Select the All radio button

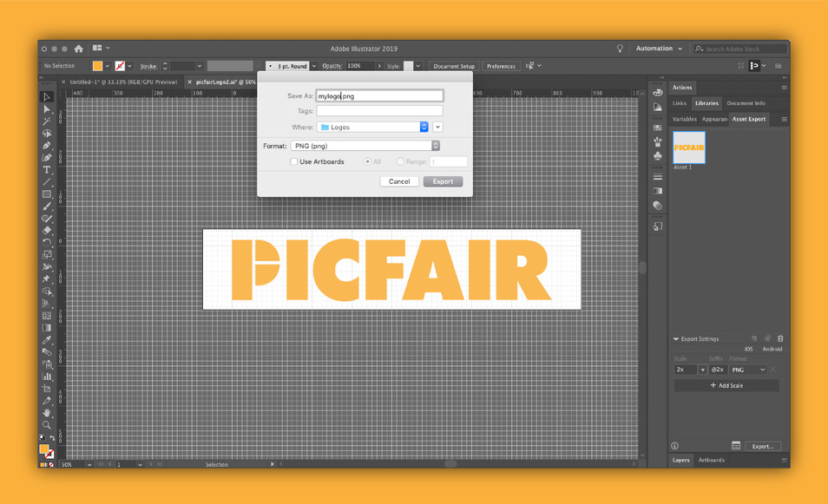[x=368, y=161]
